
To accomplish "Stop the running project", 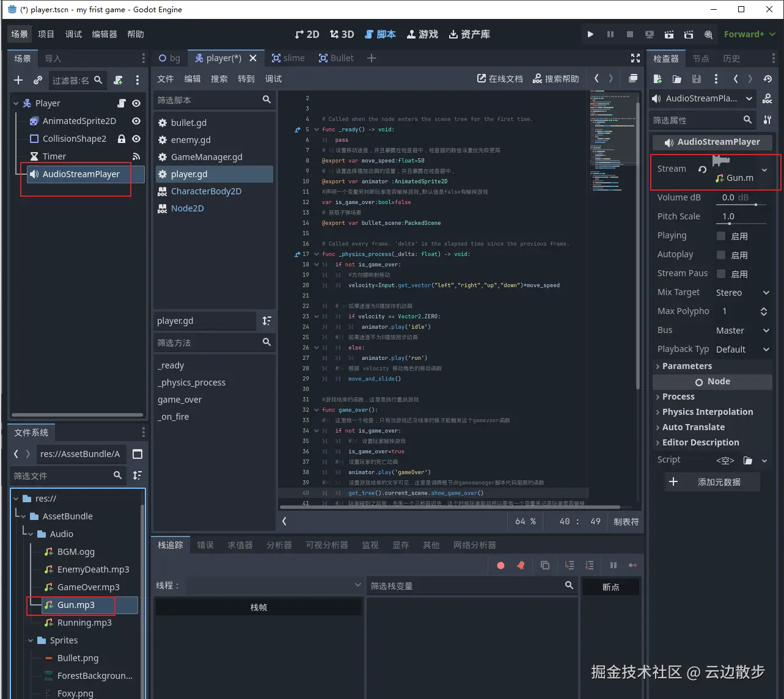I will click(629, 34).
